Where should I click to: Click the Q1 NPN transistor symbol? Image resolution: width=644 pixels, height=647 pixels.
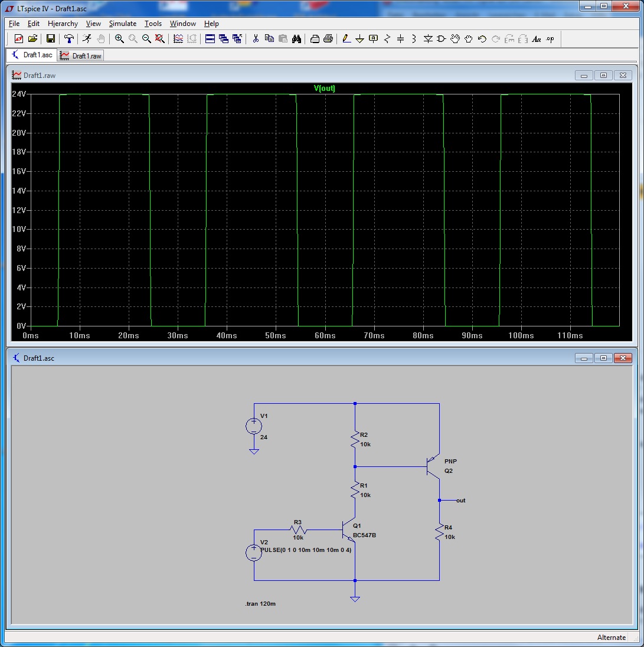click(349, 530)
